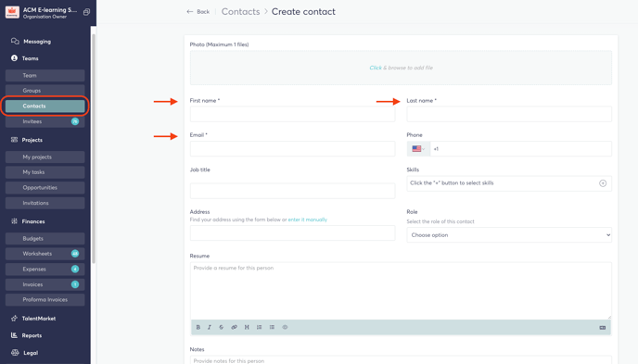Open Invitees in sidebar
Image resolution: width=638 pixels, height=364 pixels.
(x=45, y=121)
